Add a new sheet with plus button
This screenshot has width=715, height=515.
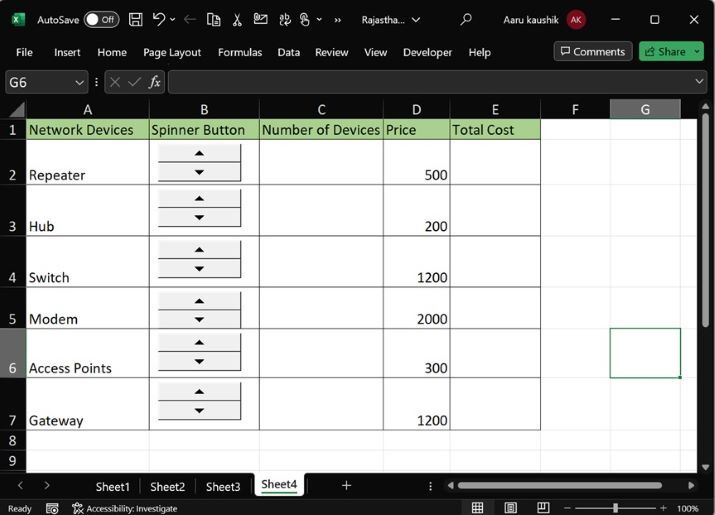point(346,486)
